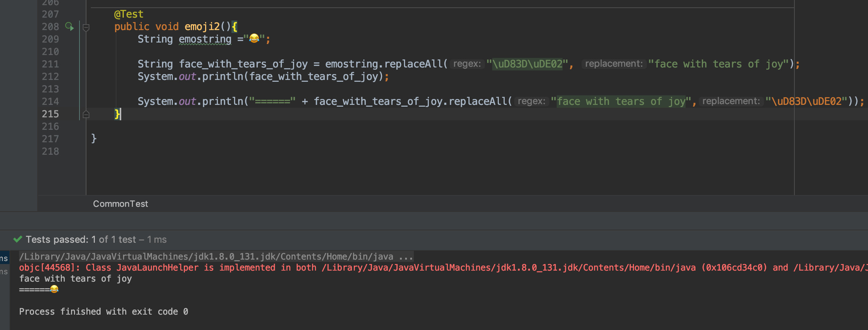Click the green tests passed checkmark icon
868x330 pixels.
18,239
